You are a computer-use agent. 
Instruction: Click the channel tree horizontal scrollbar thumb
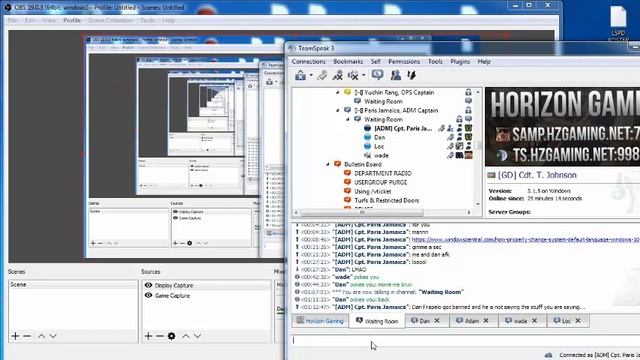(362, 212)
